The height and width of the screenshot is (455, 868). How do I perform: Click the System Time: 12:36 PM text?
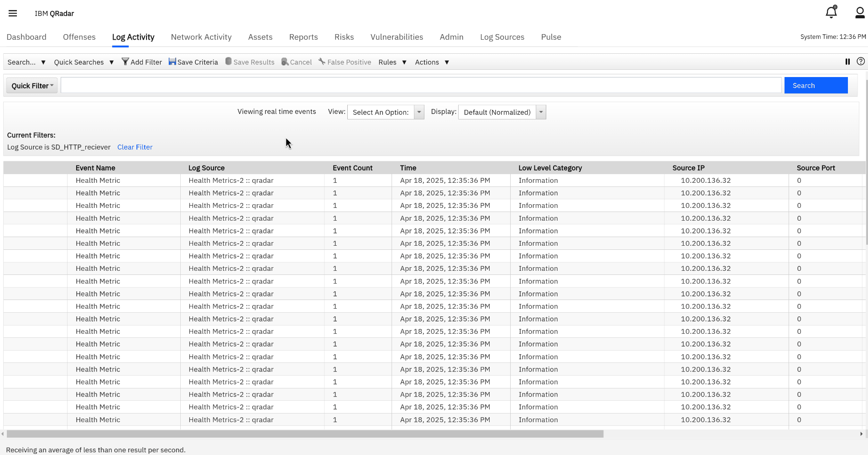833,36
